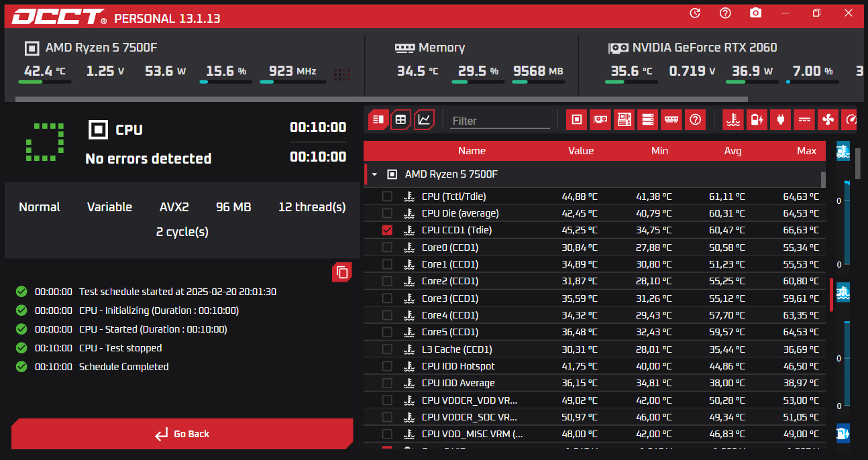
Task: Check the CPU (Tctl/Tdie) checkbox
Action: pyautogui.click(x=387, y=196)
